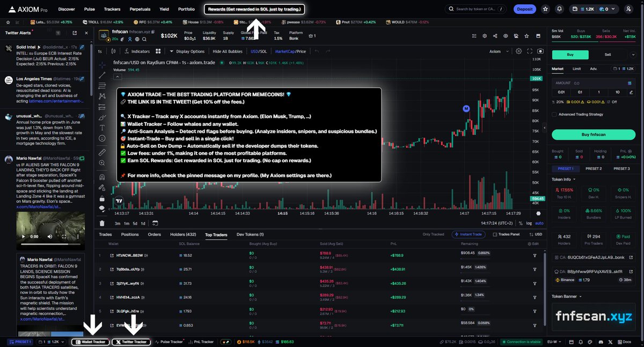The width and height of the screenshot is (644, 347).
Task: Open Twitter Tracker in bottom bar
Action: (131, 342)
